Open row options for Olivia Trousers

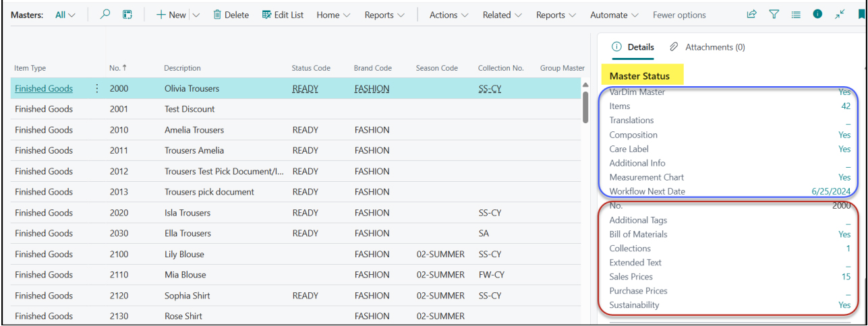pyautogui.click(x=97, y=88)
